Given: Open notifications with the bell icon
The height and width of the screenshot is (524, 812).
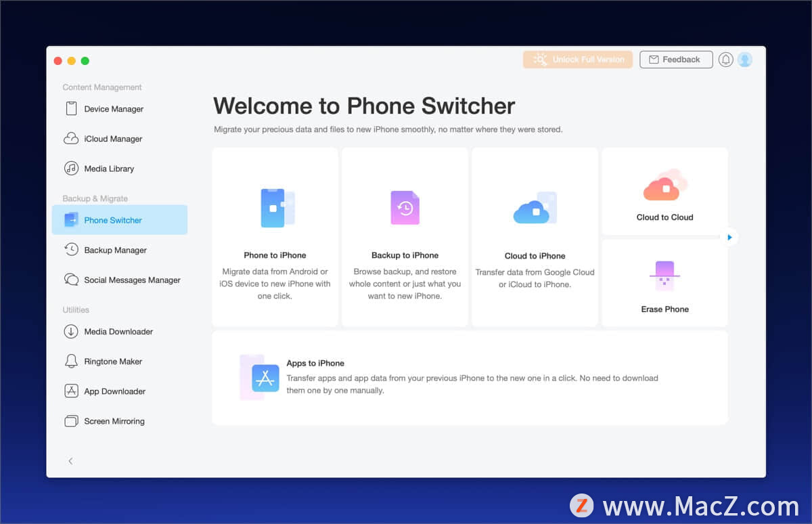Looking at the screenshot, I should [726, 60].
